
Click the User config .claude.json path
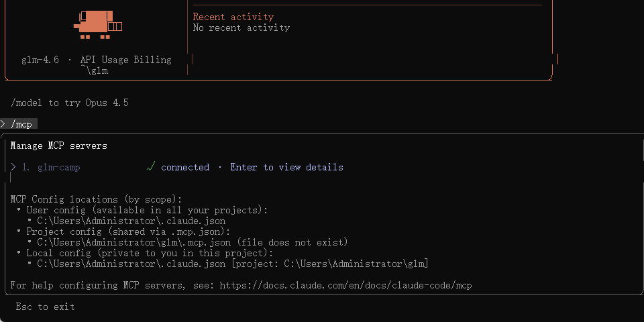click(x=131, y=221)
